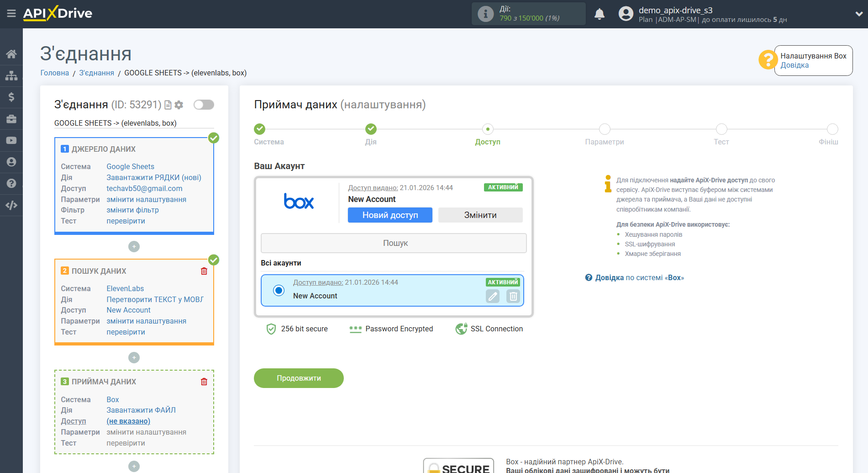Delete the ElevenLabs data search block
Viewport: 868px width, 473px height.
point(204,271)
